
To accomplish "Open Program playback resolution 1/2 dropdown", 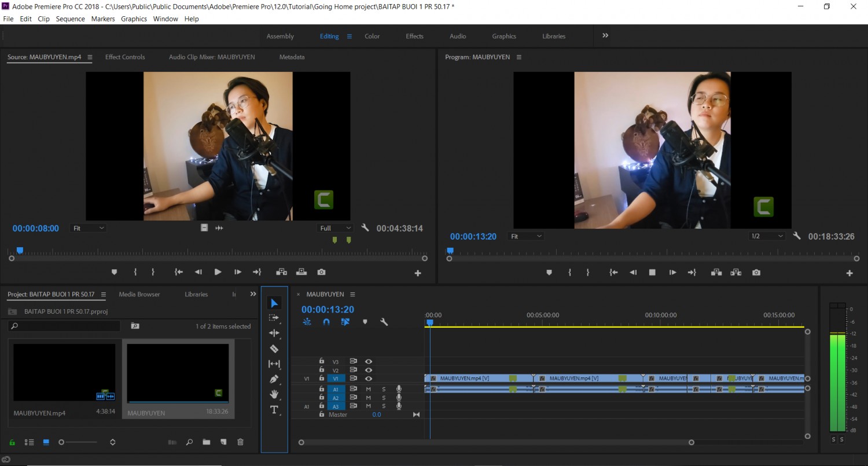I will (x=767, y=236).
